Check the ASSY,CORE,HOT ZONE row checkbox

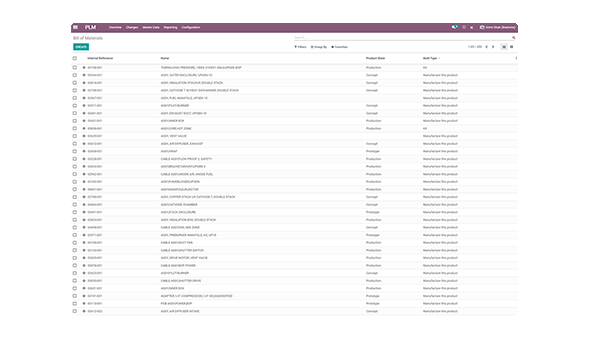pyautogui.click(x=75, y=129)
